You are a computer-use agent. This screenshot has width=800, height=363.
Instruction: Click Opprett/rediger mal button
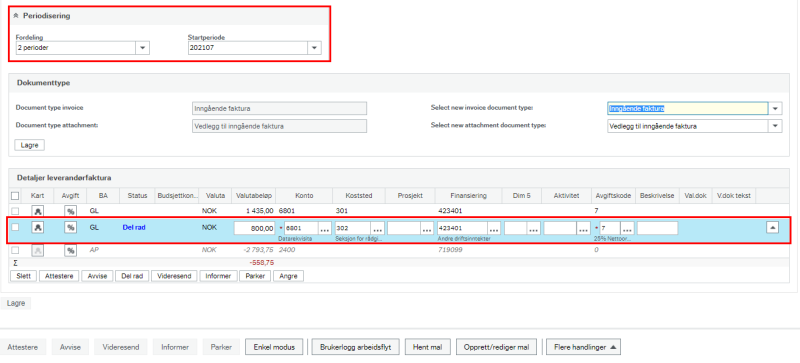496,347
